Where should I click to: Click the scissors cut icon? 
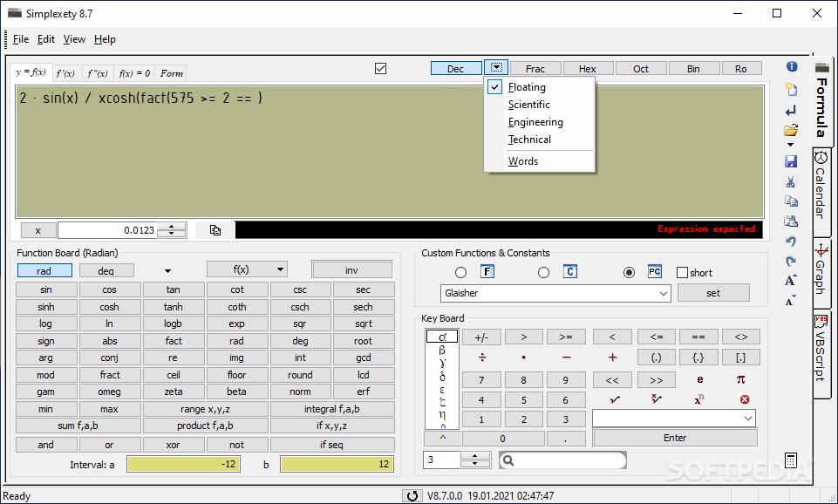coord(790,181)
